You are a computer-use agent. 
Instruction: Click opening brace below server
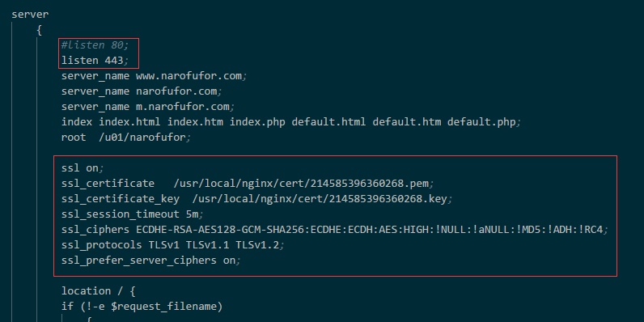[x=40, y=30]
